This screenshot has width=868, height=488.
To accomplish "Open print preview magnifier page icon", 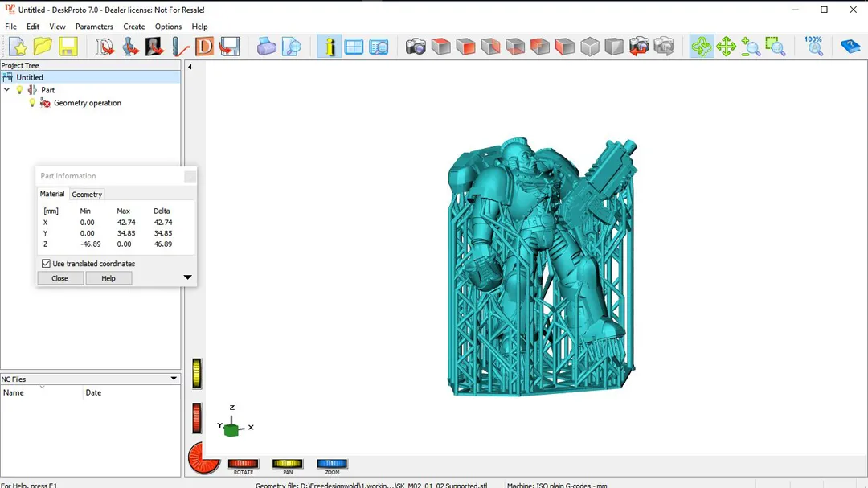I will pos(291,47).
